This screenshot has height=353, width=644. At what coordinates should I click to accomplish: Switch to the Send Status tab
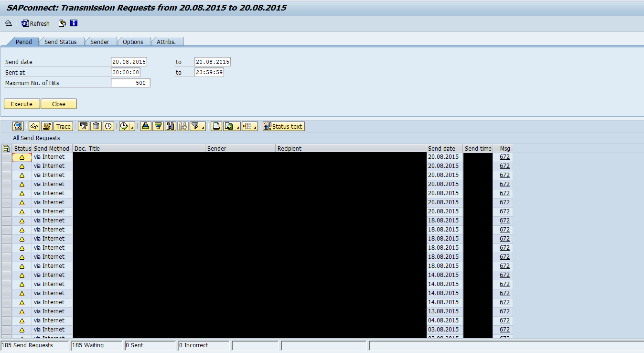pyautogui.click(x=60, y=42)
